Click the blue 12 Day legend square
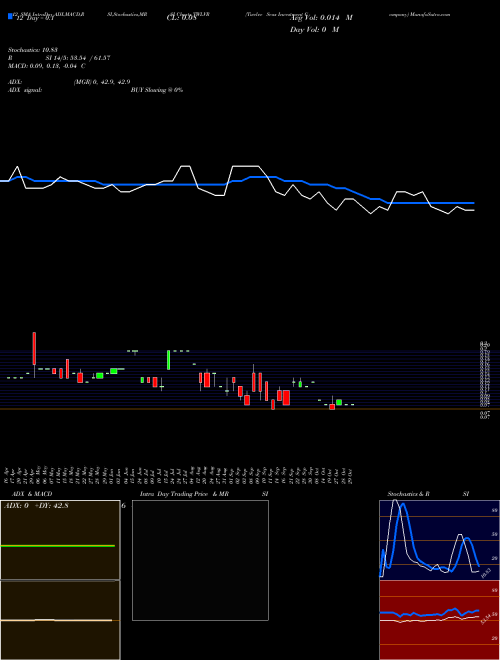 (x=10, y=17)
